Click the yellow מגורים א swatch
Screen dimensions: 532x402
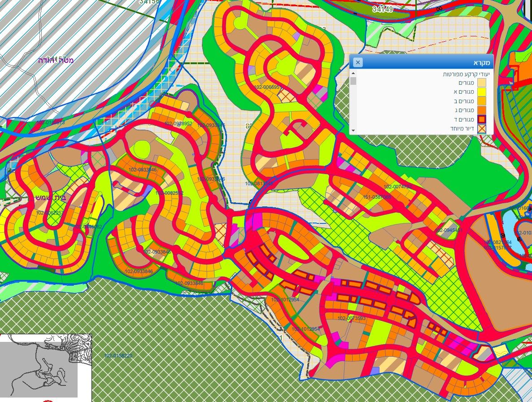pyautogui.click(x=482, y=92)
